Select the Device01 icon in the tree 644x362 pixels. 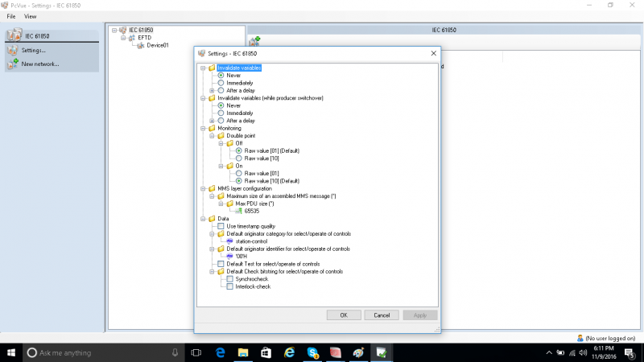[140, 45]
